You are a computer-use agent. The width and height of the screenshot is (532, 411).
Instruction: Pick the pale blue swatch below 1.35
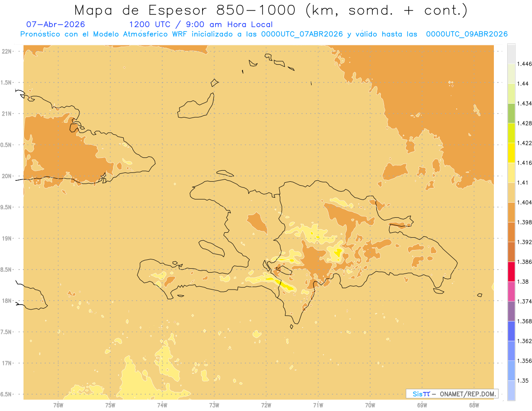click(x=511, y=391)
